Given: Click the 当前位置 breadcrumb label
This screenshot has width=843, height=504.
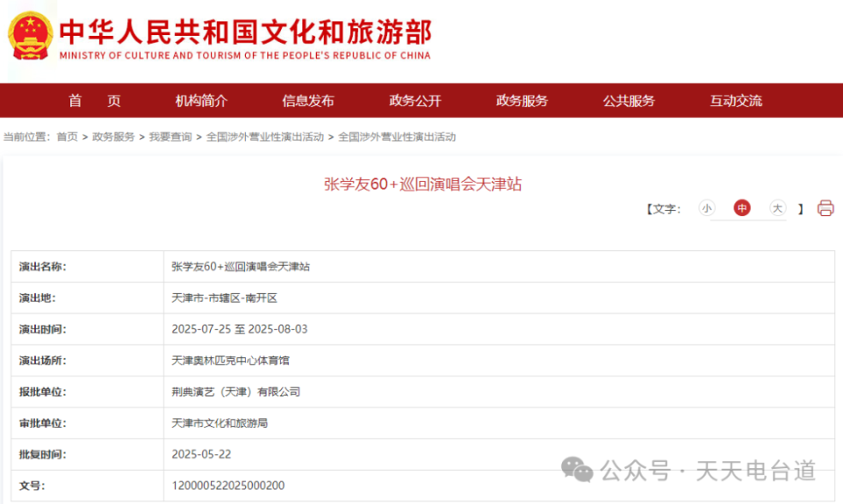Looking at the screenshot, I should pyautogui.click(x=26, y=137).
